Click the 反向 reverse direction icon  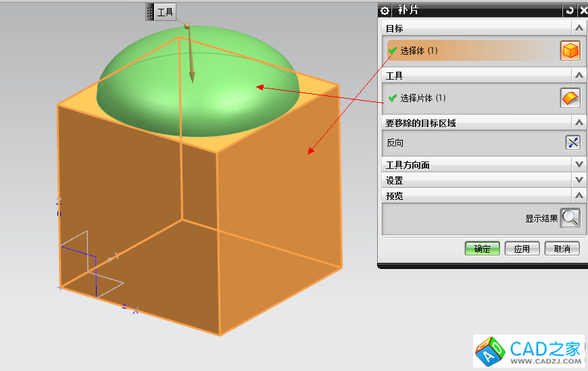click(572, 143)
